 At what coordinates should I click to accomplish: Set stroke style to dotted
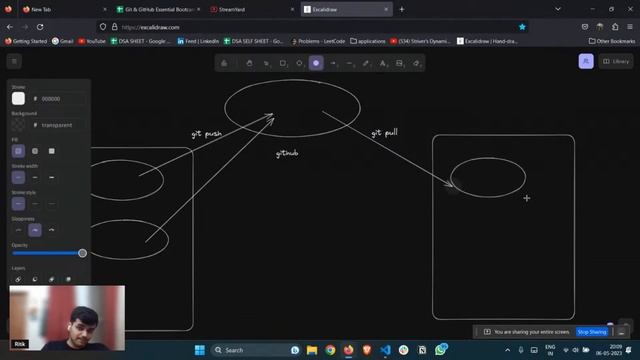(x=51, y=204)
